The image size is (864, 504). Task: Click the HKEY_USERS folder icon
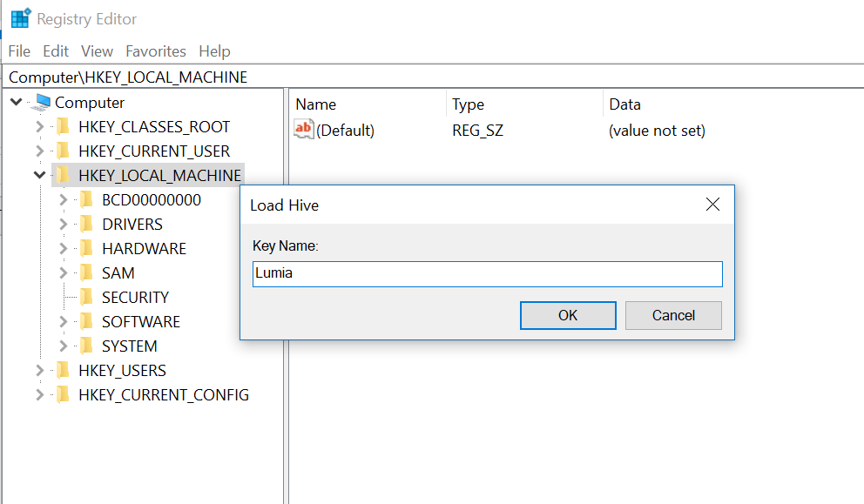point(62,371)
